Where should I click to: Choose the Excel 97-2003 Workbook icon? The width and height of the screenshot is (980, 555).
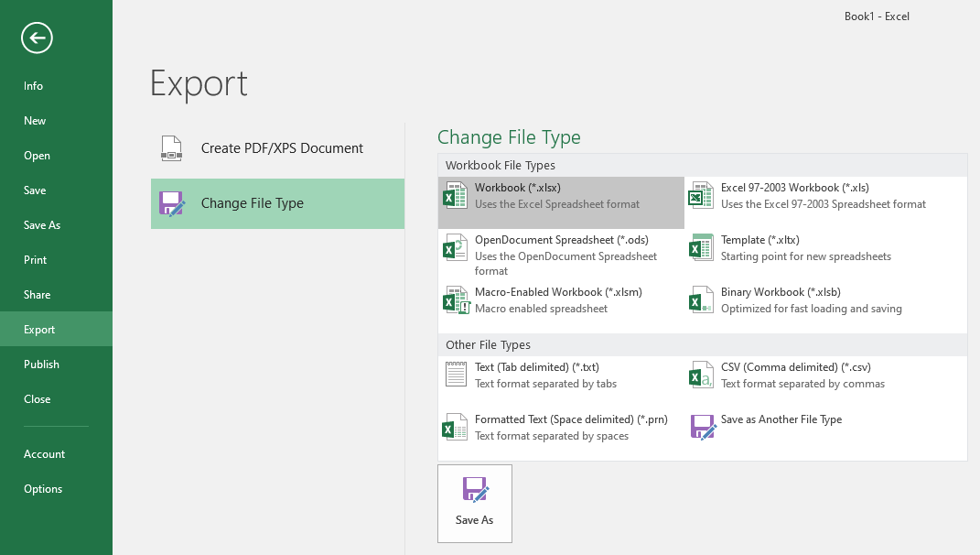click(x=701, y=196)
